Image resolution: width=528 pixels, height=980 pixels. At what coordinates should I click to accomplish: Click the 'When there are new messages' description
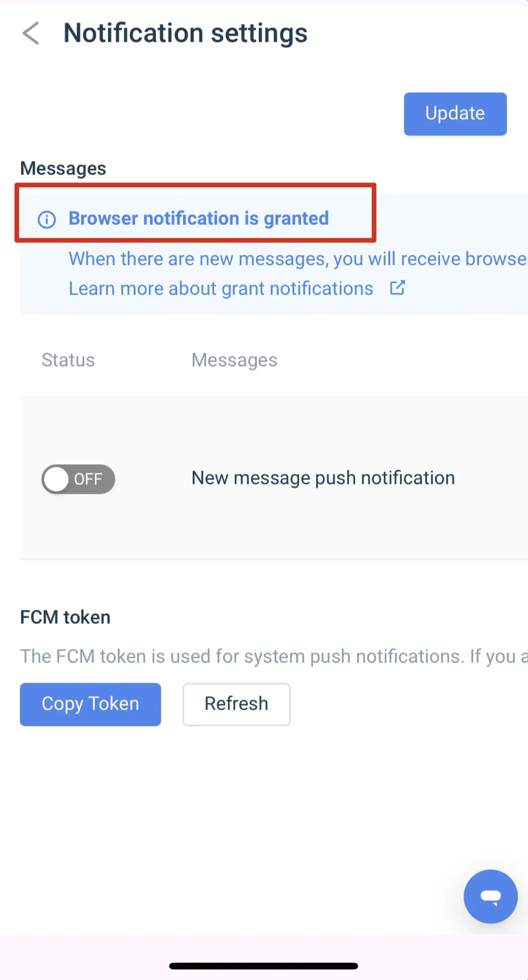(298, 259)
